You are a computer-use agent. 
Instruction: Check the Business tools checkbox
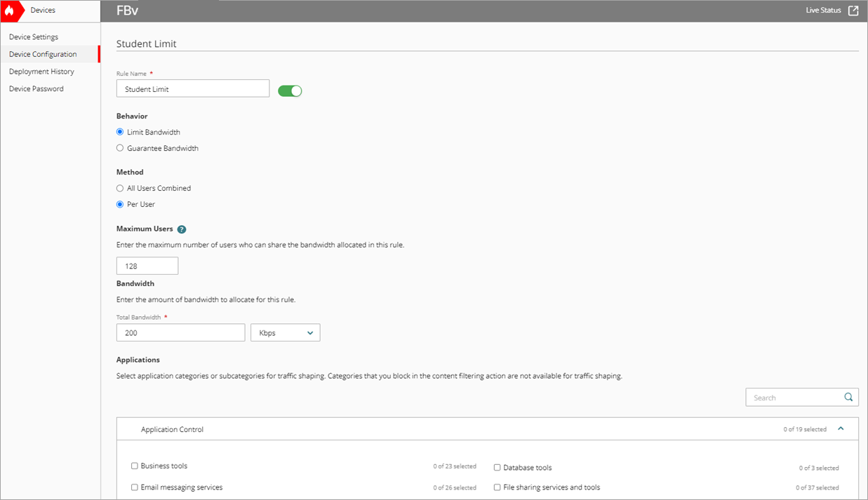(x=134, y=466)
